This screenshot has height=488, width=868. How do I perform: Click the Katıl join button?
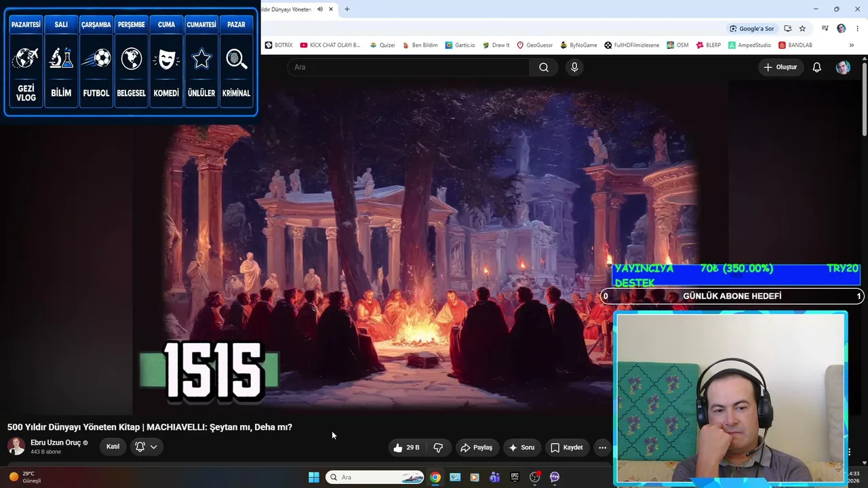coord(113,447)
